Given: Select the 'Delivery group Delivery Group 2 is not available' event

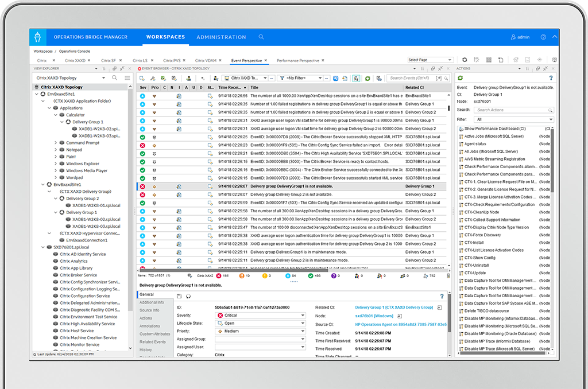Looking at the screenshot, I should click(291, 195).
